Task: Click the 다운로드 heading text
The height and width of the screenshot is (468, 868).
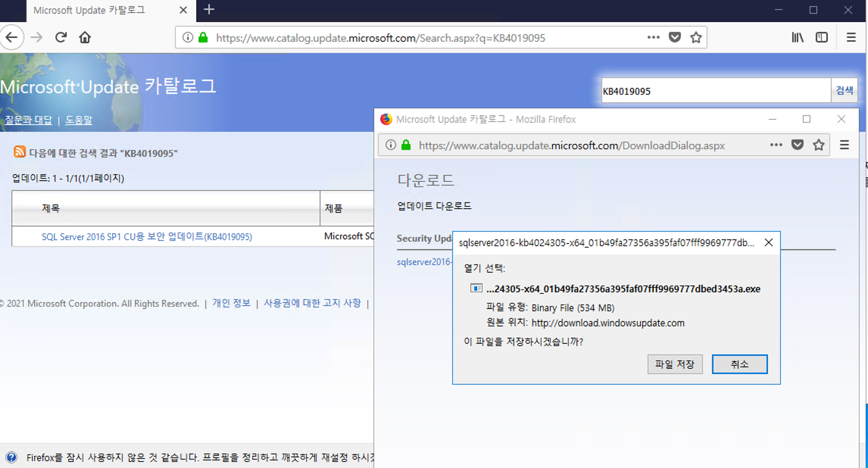Action: [425, 180]
